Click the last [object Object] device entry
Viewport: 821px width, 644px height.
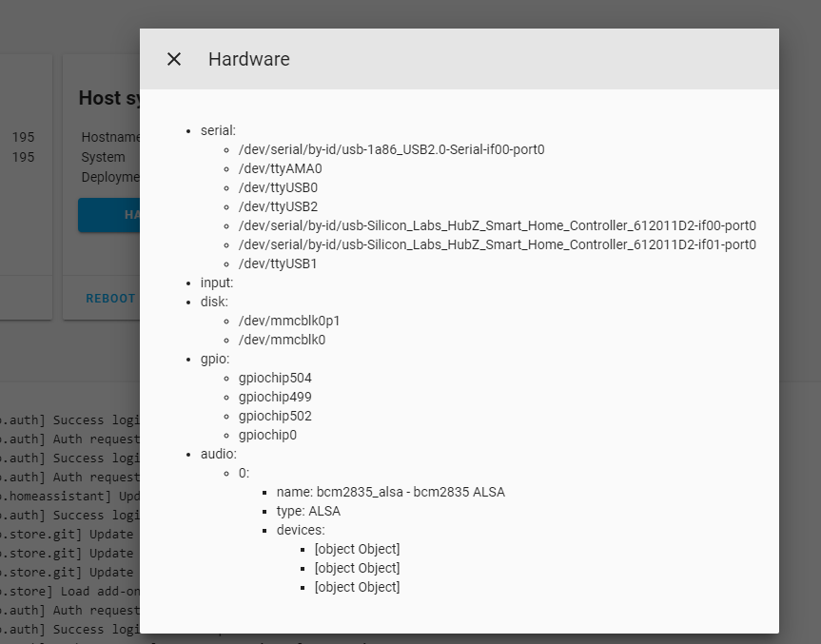point(357,587)
